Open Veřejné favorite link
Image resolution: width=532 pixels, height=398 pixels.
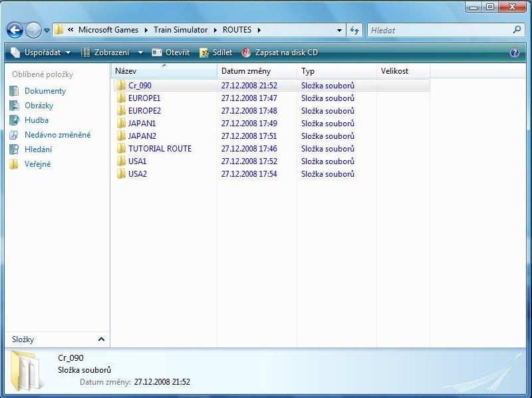point(38,163)
